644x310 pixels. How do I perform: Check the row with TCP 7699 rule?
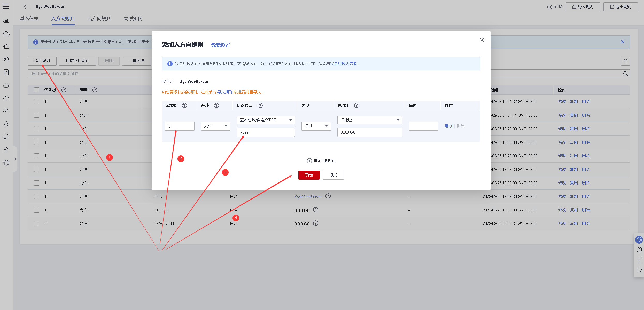37,224
